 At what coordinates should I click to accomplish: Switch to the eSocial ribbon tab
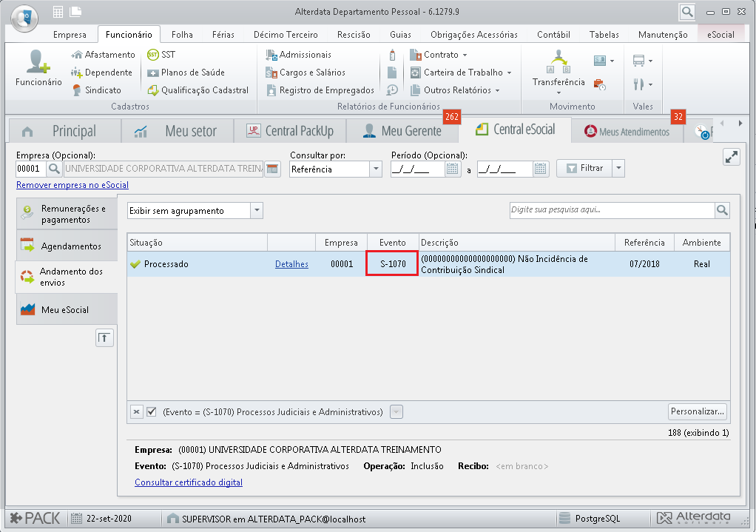tap(720, 35)
